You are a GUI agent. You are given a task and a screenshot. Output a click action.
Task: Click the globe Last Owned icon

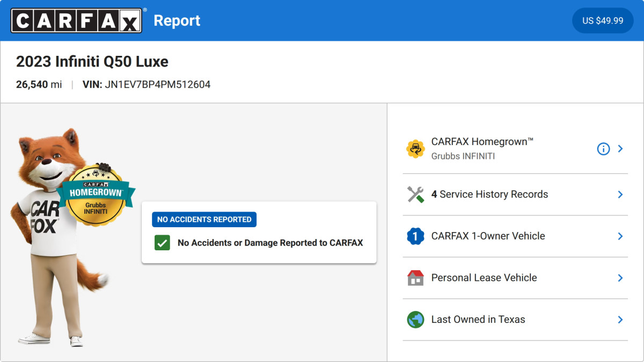point(416,320)
